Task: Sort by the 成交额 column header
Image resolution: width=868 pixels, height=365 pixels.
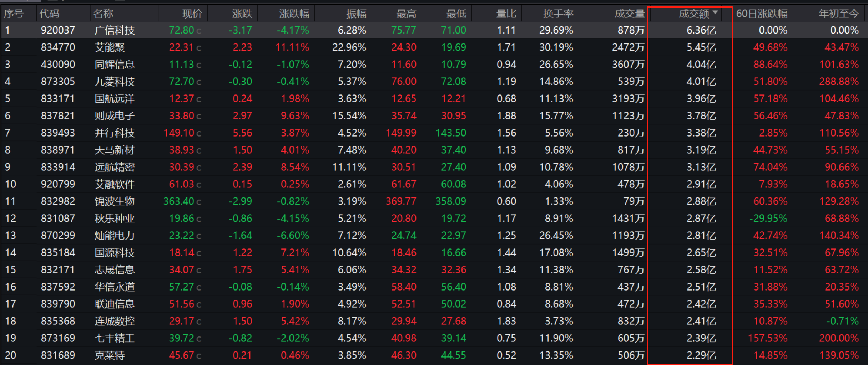Action: click(694, 14)
